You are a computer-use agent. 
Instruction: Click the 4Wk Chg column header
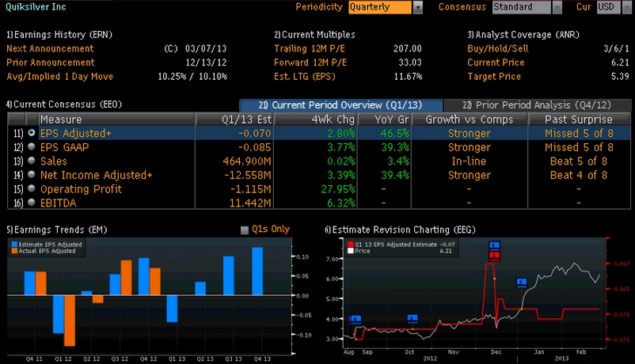[315, 119]
